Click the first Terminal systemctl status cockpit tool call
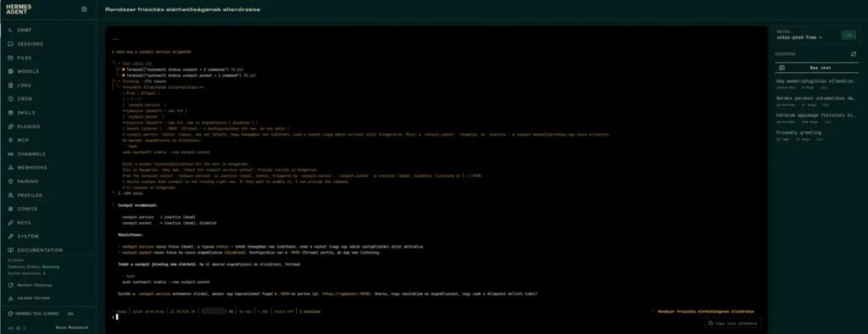The height and width of the screenshot is (334, 868). point(184,70)
